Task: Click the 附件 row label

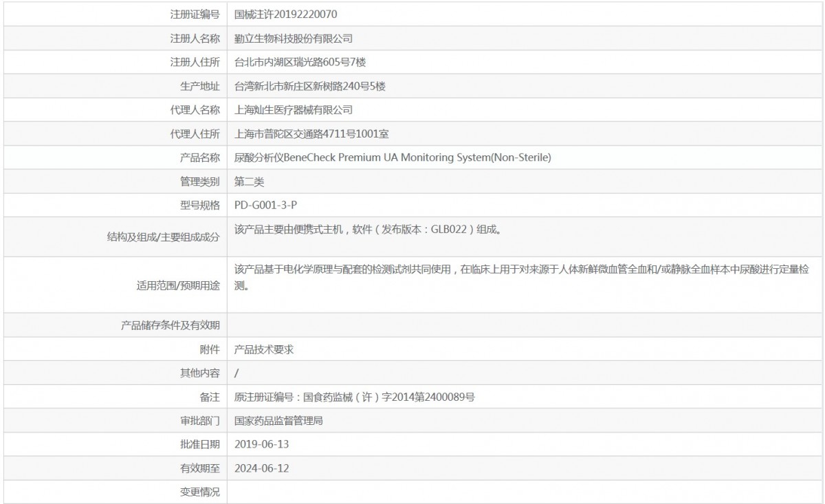Action: (210, 349)
